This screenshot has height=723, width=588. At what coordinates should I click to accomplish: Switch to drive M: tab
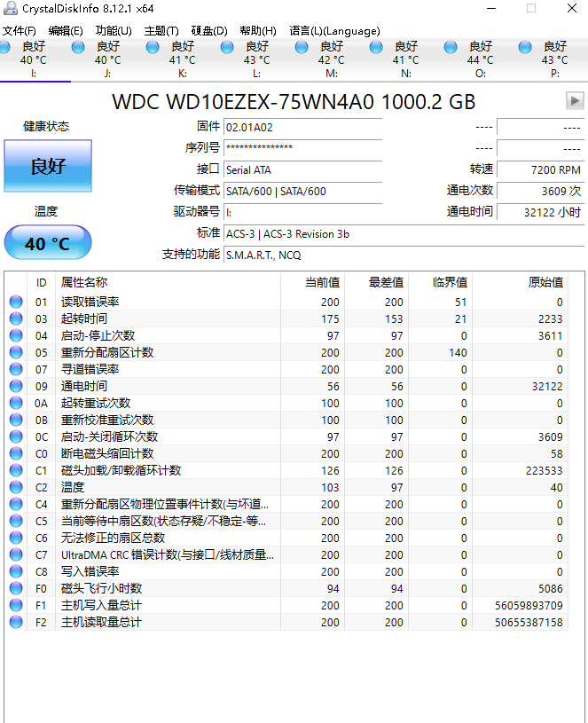332,60
